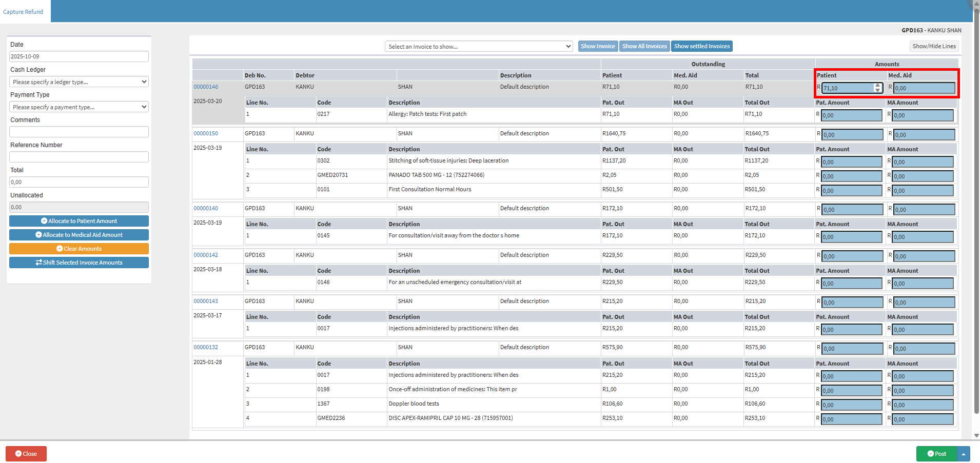Click the Post button checkmark icon
Screen dimensions: 980x463
930,454
